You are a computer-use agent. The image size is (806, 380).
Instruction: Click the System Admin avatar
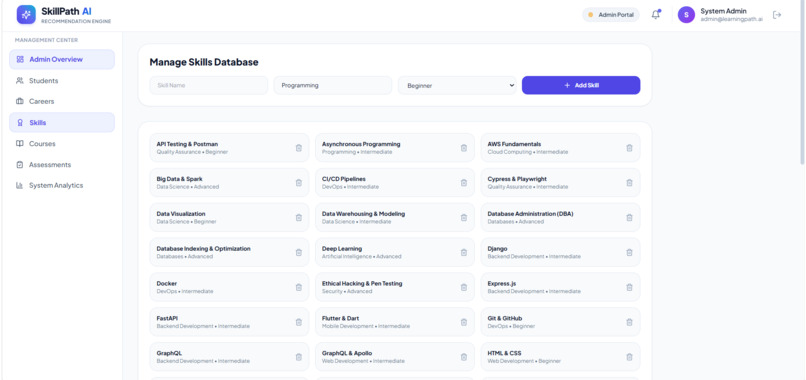(x=686, y=15)
